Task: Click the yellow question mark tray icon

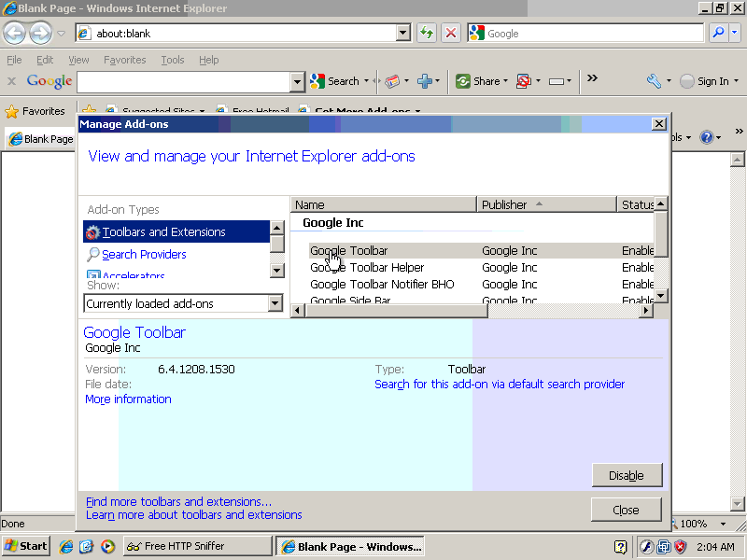Action: (x=620, y=547)
